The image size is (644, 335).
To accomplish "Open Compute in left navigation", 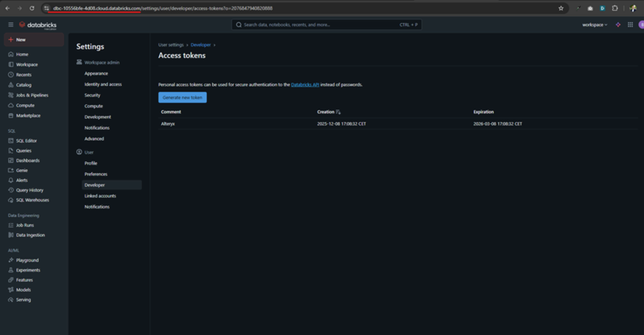I will [25, 105].
